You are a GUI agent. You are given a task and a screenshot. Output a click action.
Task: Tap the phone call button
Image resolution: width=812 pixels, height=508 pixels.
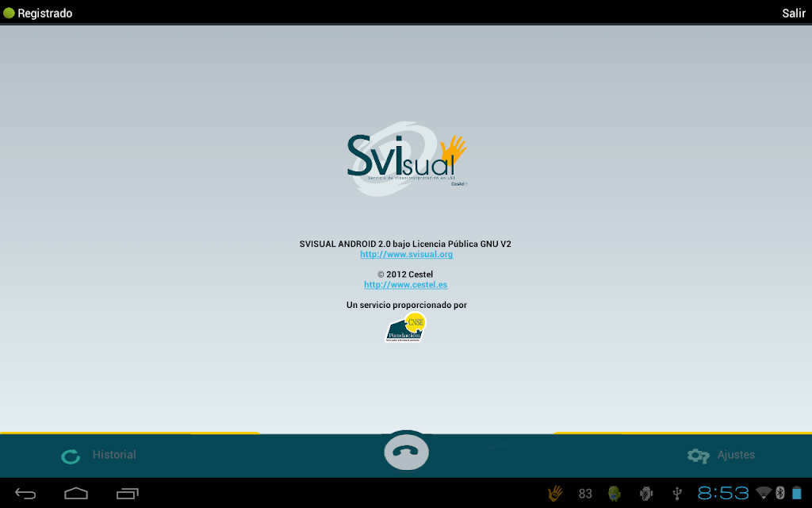(407, 452)
